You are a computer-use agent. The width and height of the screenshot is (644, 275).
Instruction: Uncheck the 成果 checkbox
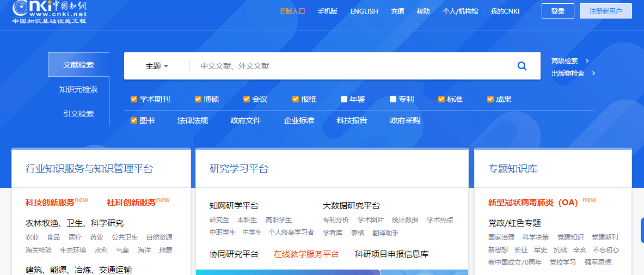pos(490,99)
